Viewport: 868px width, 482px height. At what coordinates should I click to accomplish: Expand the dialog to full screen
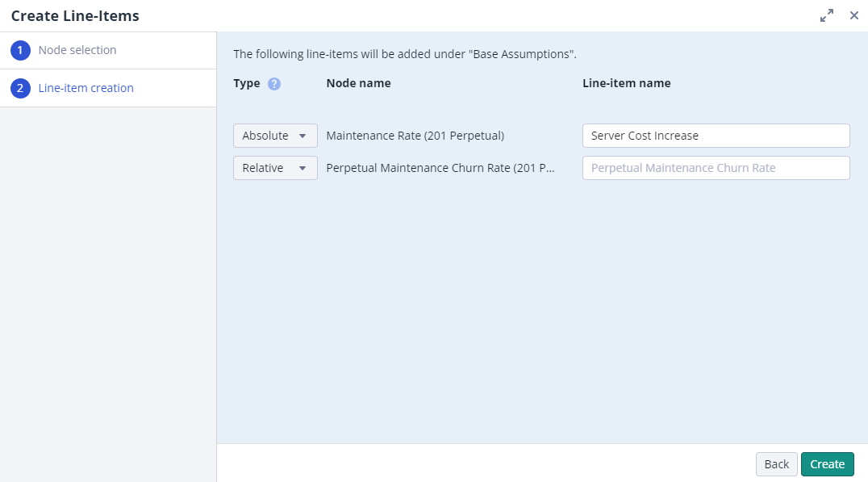[x=827, y=15]
